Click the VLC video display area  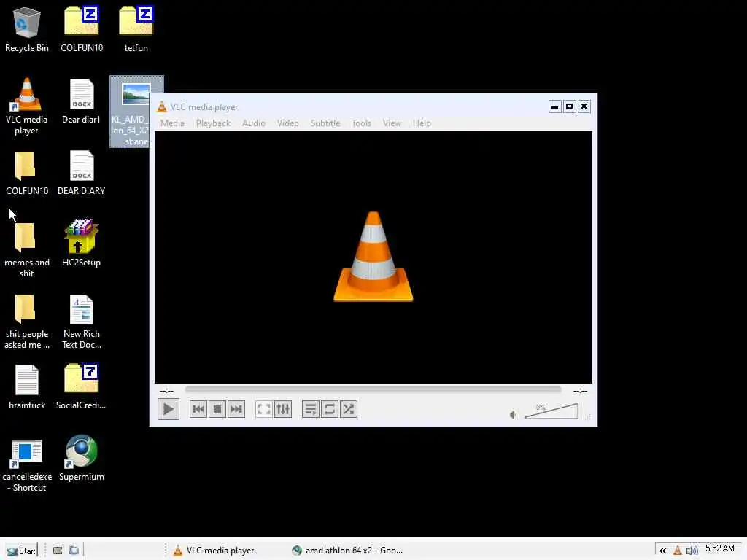point(373,257)
